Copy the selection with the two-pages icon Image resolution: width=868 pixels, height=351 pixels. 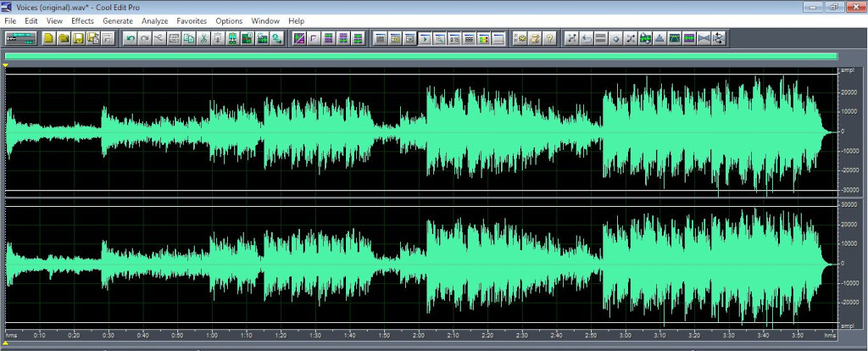189,38
